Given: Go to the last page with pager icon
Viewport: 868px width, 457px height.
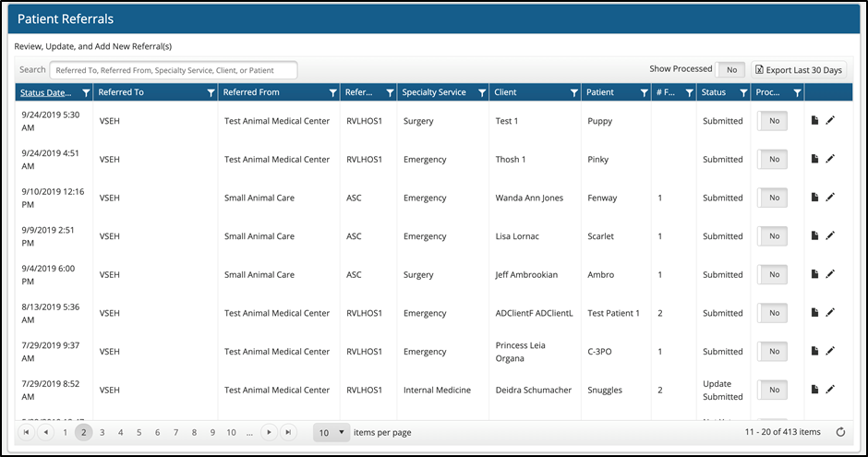Looking at the screenshot, I should [289, 432].
